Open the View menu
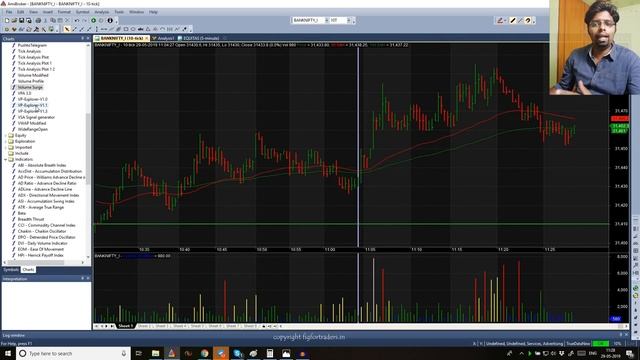640x360 pixels. point(33,12)
